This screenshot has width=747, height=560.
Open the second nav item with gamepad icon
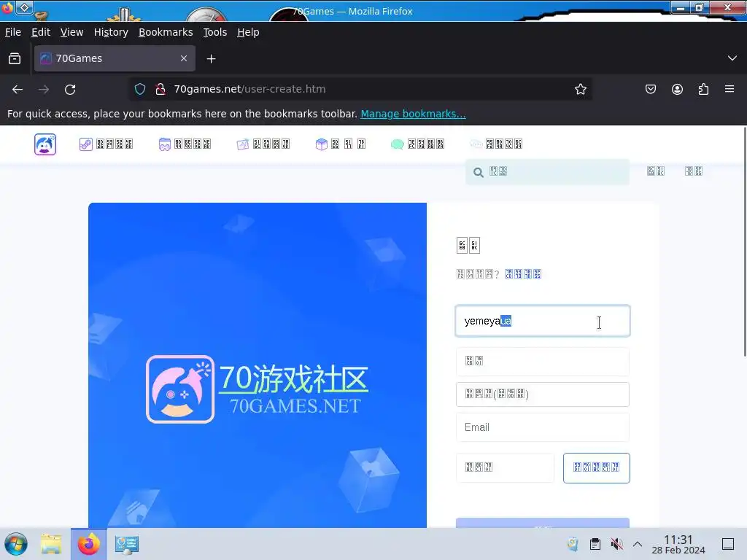coord(185,144)
